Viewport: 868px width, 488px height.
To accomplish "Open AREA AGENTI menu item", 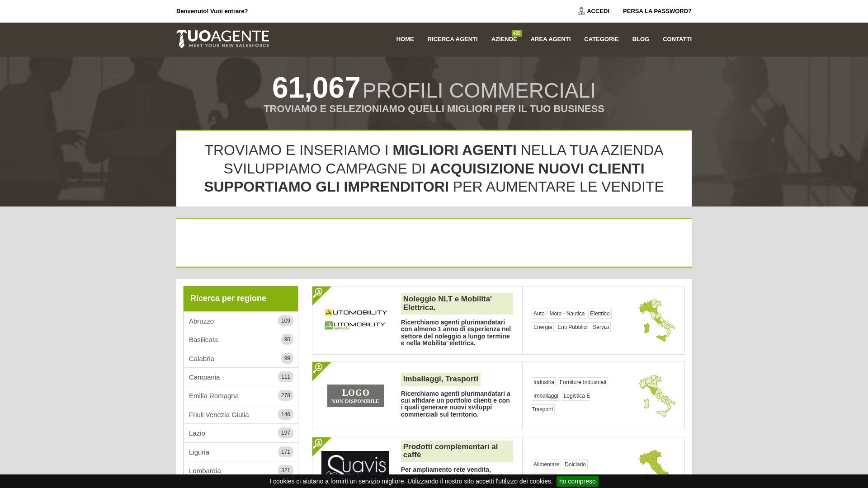I will click(551, 39).
